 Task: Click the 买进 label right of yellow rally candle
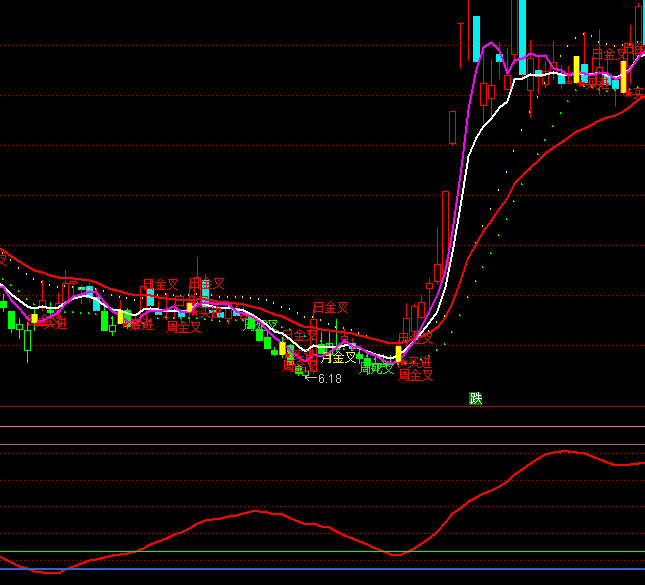[420, 361]
